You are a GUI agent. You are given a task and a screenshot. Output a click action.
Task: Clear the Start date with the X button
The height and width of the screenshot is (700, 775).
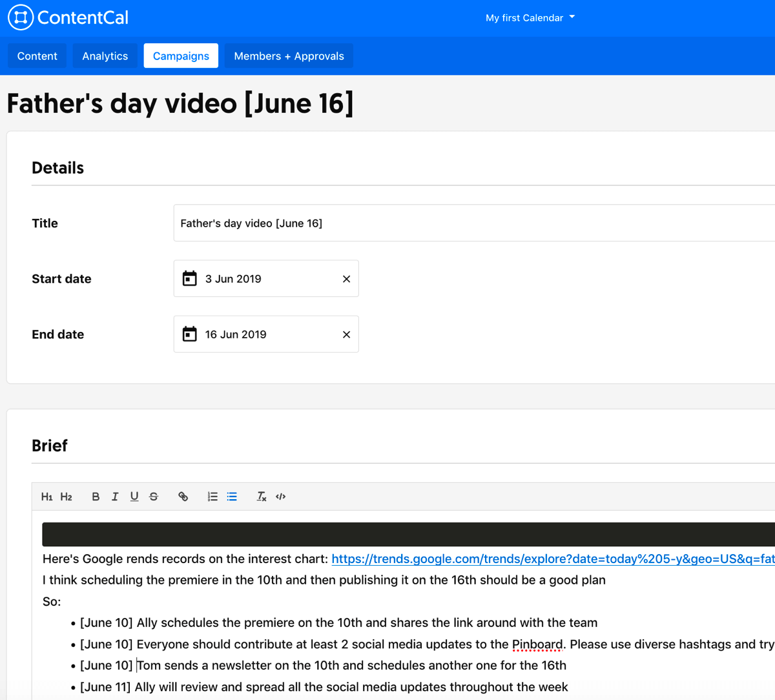(346, 278)
